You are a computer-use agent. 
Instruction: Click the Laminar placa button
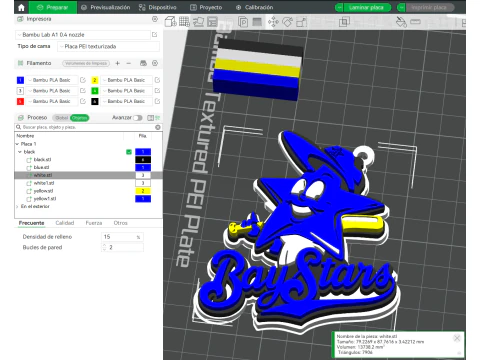click(x=367, y=7)
